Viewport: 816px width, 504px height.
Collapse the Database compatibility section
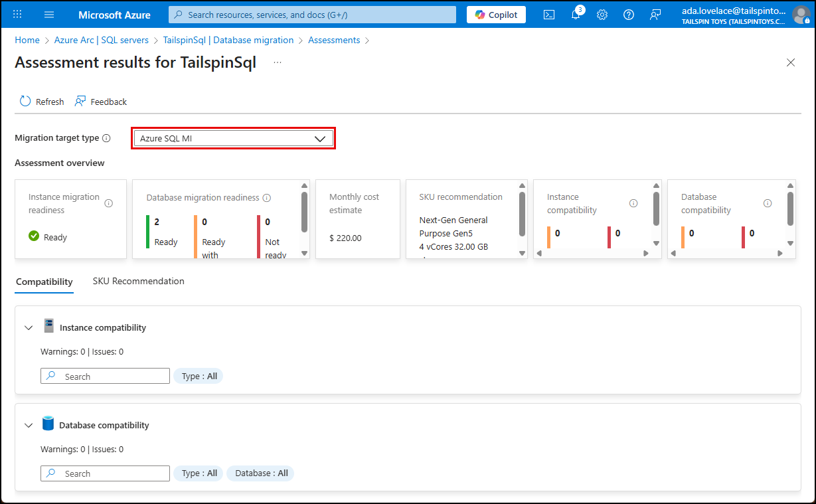pos(29,424)
